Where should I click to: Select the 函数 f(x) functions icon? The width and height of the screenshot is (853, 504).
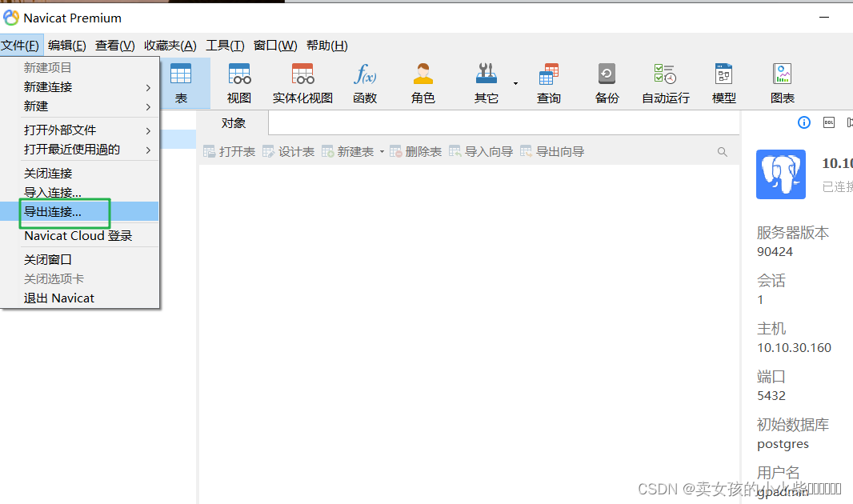[365, 82]
